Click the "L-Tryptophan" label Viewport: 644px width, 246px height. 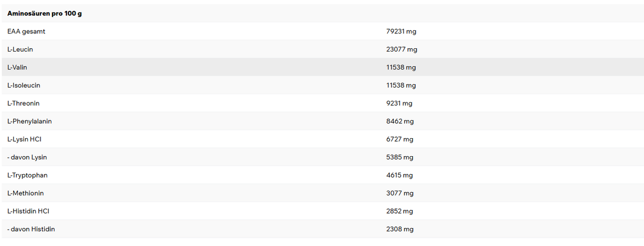(x=26, y=175)
